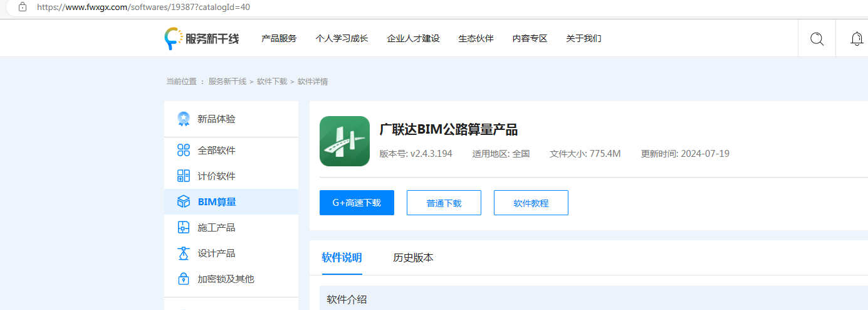Image resolution: width=868 pixels, height=310 pixels.
Task: Click the G+高速下载 button
Action: pos(357,203)
